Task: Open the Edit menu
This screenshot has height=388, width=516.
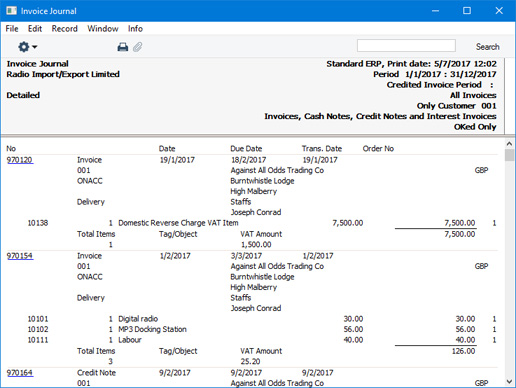Action: 35,29
